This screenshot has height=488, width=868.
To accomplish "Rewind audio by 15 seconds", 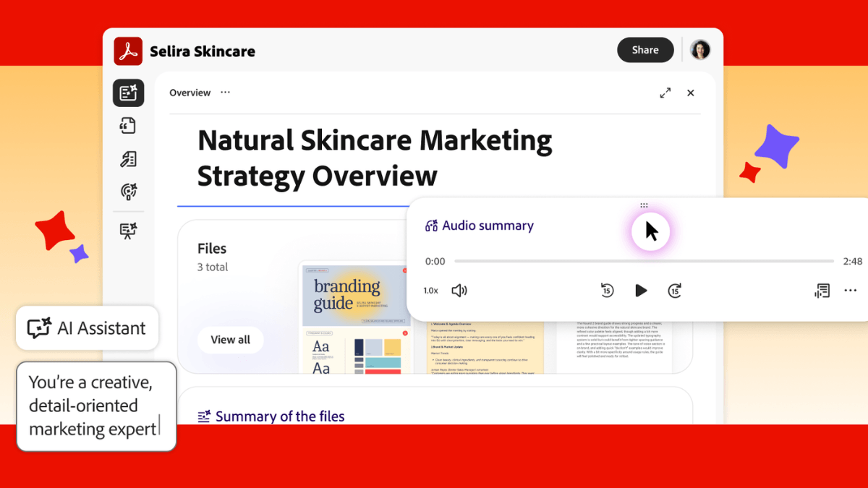I will tap(607, 291).
